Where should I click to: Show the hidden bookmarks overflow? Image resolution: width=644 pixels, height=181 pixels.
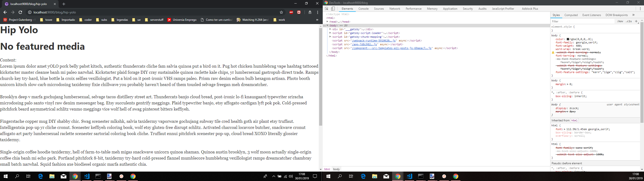(x=317, y=20)
